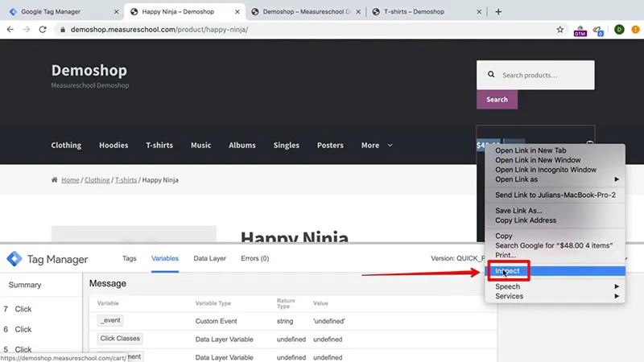Click the Home breadcrumb link

[x=70, y=179]
